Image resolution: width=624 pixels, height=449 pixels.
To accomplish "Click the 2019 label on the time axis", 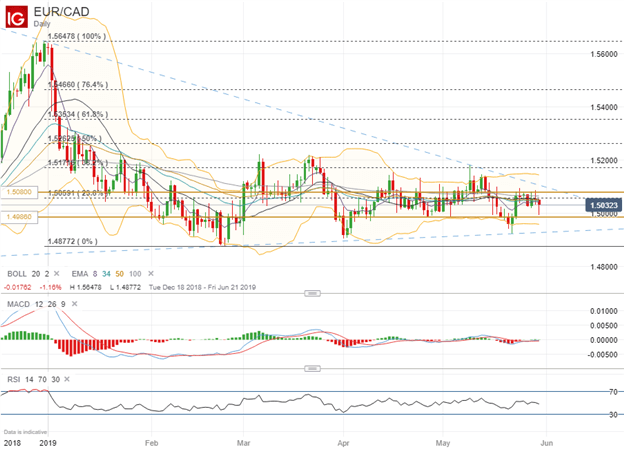I will pyautogui.click(x=49, y=443).
